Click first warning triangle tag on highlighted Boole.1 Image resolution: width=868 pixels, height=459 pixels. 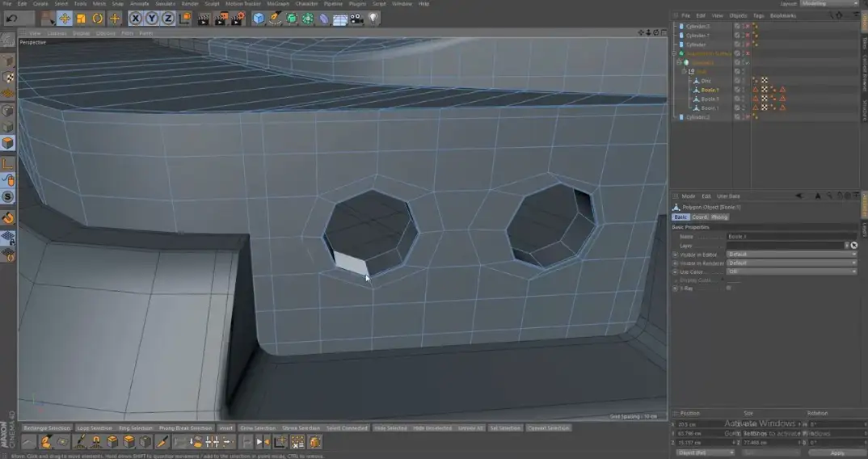point(755,90)
